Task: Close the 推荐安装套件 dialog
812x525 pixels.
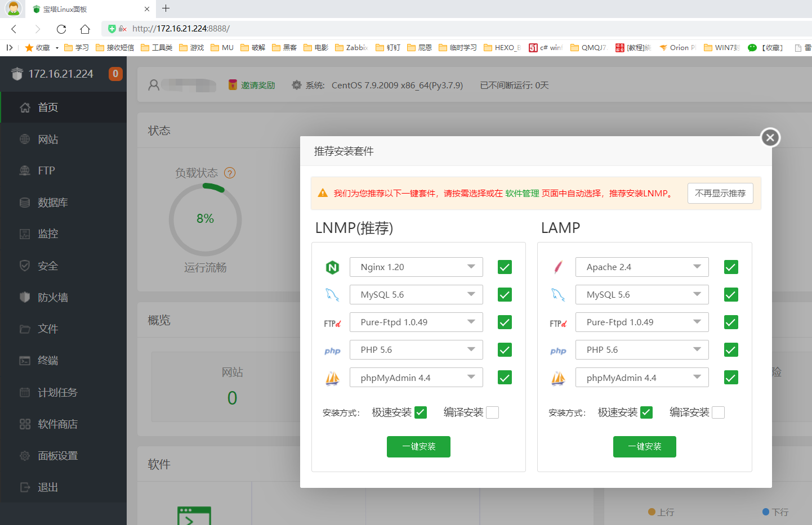Action: pyautogui.click(x=770, y=137)
